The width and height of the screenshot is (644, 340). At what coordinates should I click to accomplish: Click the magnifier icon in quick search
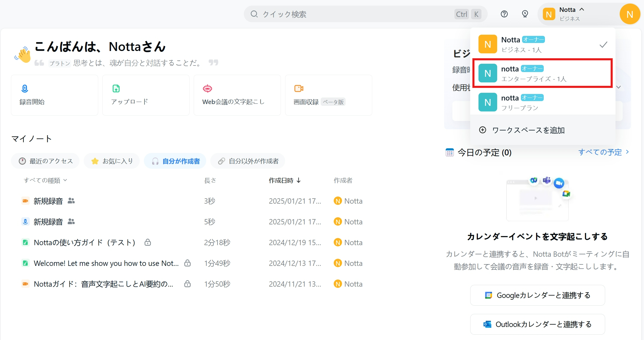click(x=254, y=14)
